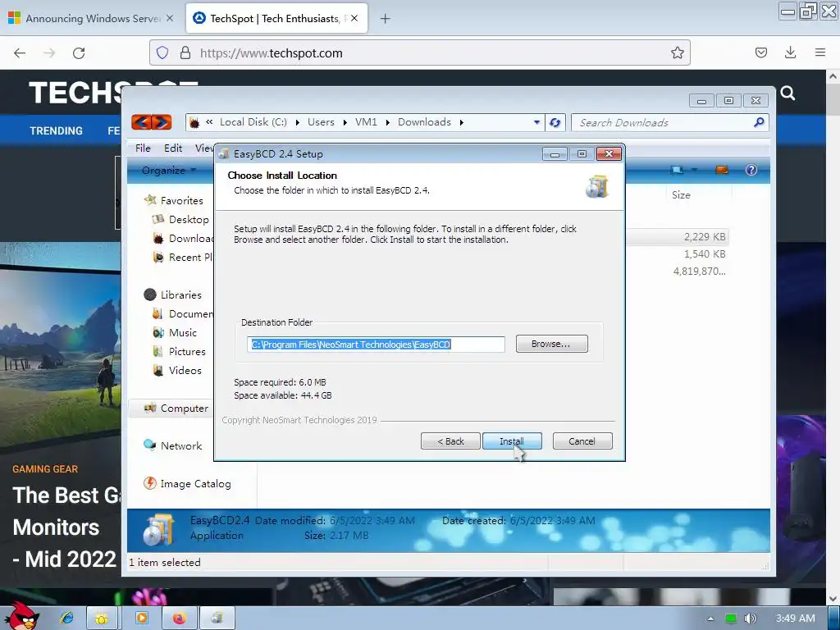The height and width of the screenshot is (630, 840).
Task: Click the Back button in setup wizard
Action: 450,441
